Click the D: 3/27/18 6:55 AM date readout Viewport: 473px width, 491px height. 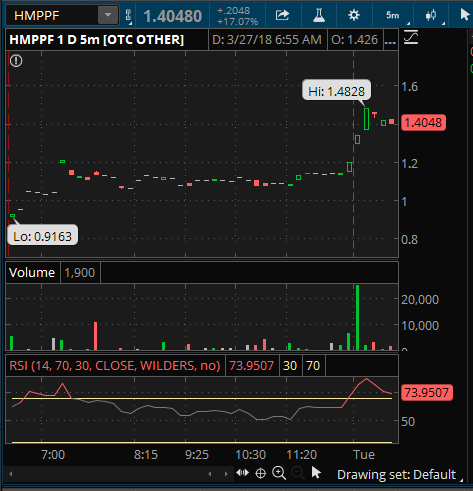[267, 40]
